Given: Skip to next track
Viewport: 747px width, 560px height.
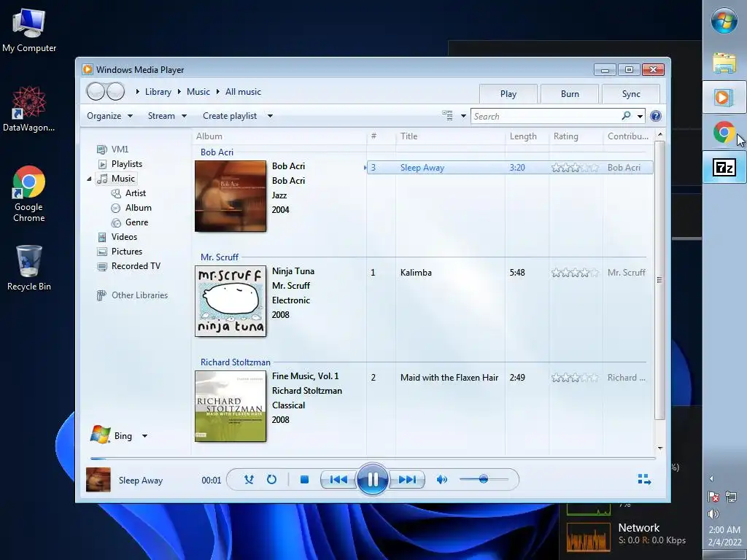Looking at the screenshot, I should 407,480.
